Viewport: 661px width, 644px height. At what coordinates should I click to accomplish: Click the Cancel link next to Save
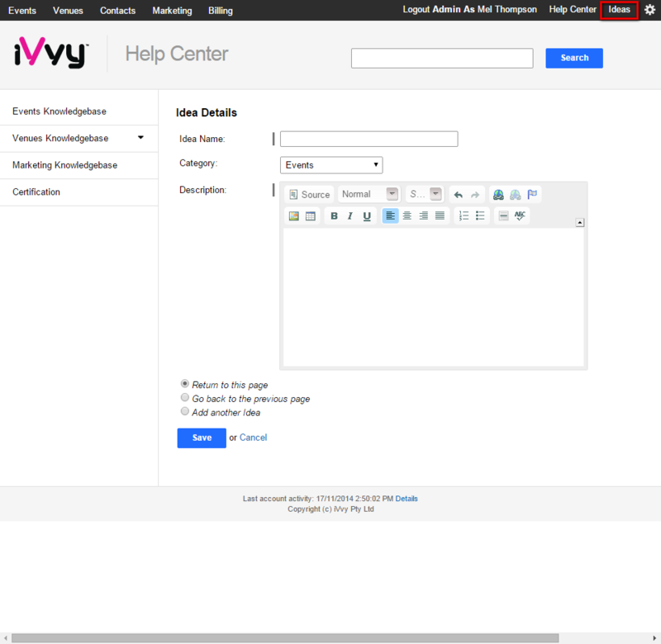point(253,438)
